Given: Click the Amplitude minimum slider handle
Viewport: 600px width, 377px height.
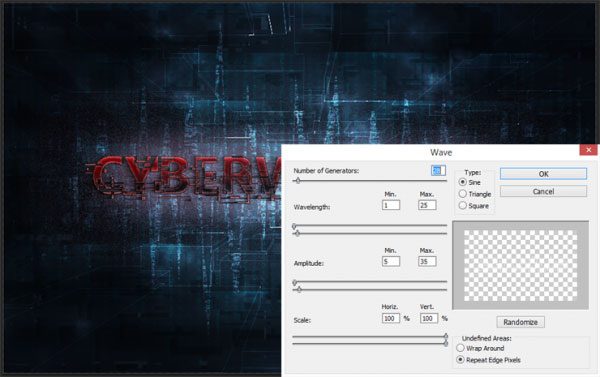Looking at the screenshot, I should click(295, 282).
